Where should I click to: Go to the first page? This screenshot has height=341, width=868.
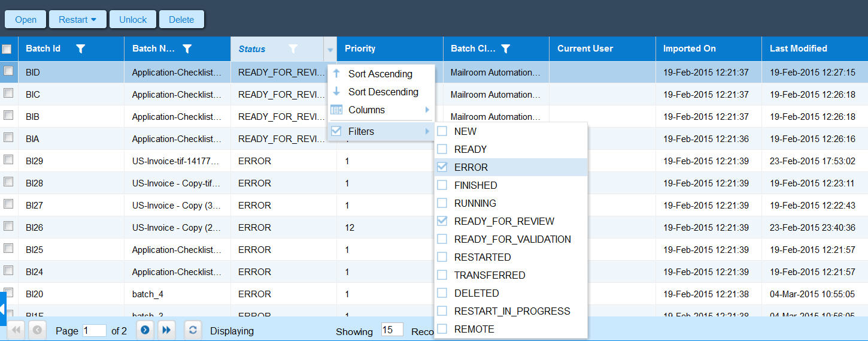(x=16, y=330)
